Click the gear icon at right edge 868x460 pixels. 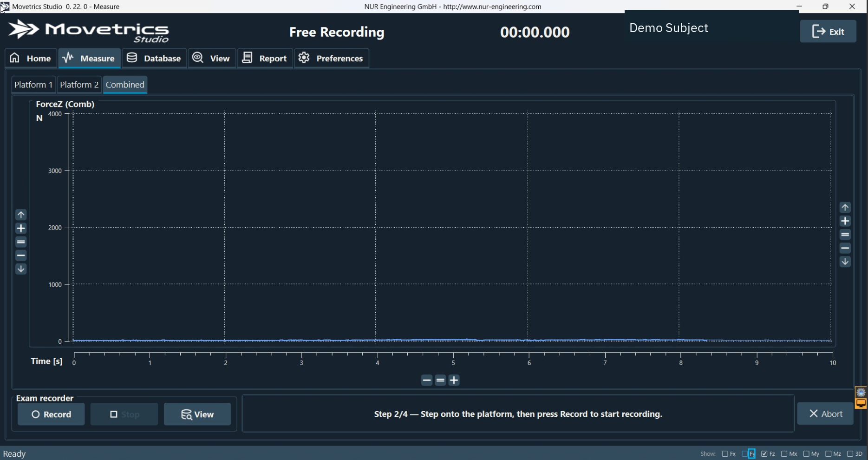click(x=861, y=393)
